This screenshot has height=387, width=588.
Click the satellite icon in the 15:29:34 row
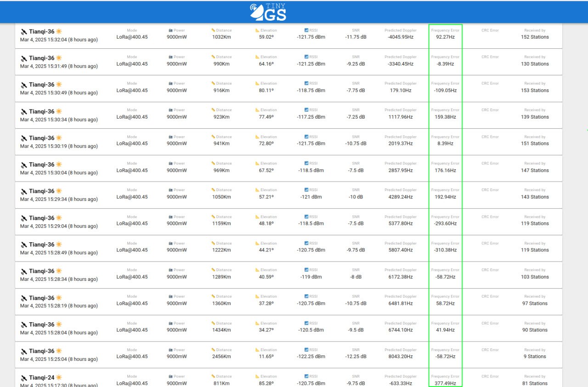24,191
